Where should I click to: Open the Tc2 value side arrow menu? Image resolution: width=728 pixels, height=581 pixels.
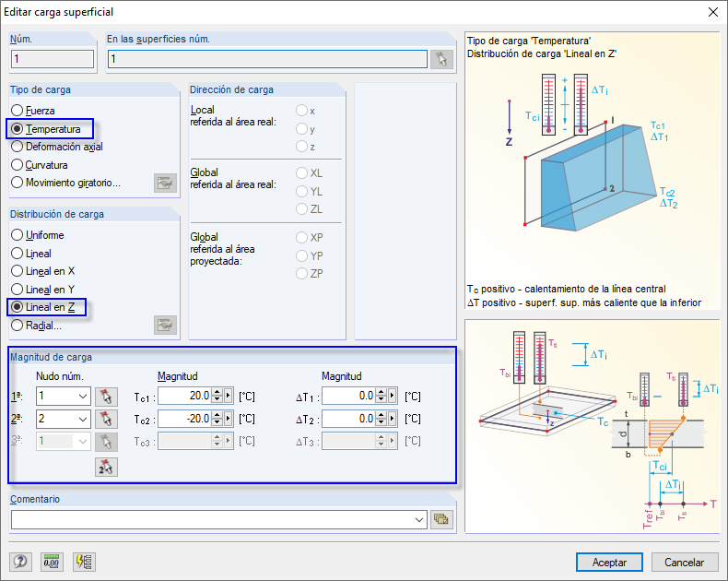(x=228, y=419)
